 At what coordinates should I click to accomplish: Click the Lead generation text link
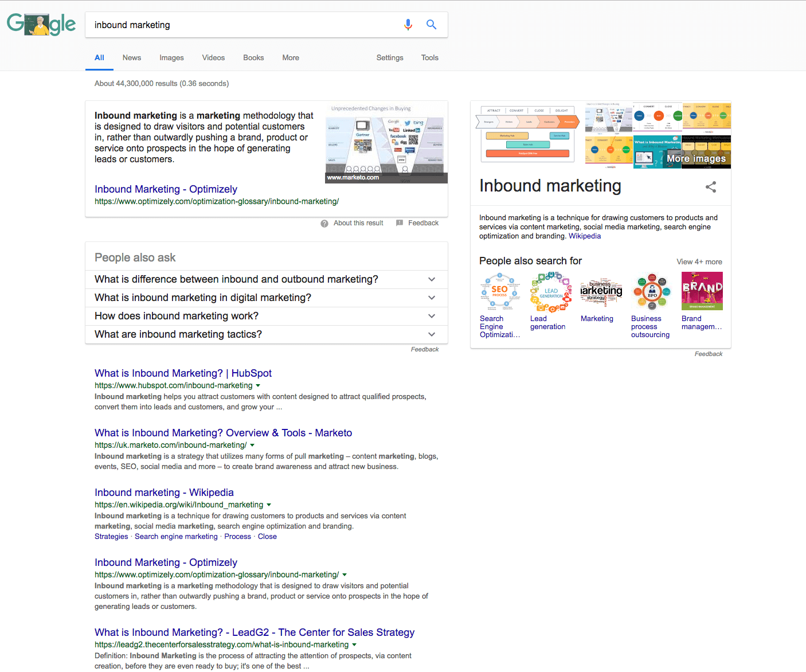(547, 323)
